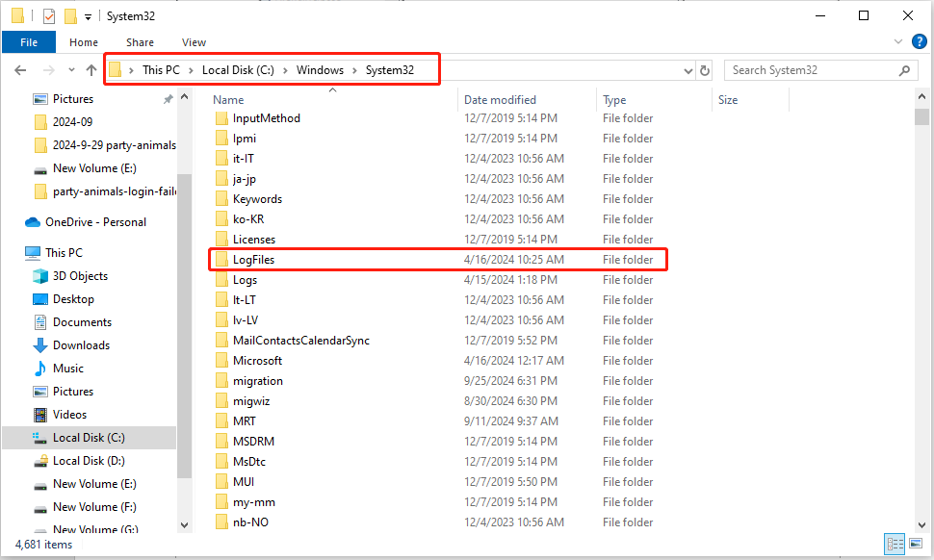Open Downloads arrow icon in sidebar

coord(40,345)
